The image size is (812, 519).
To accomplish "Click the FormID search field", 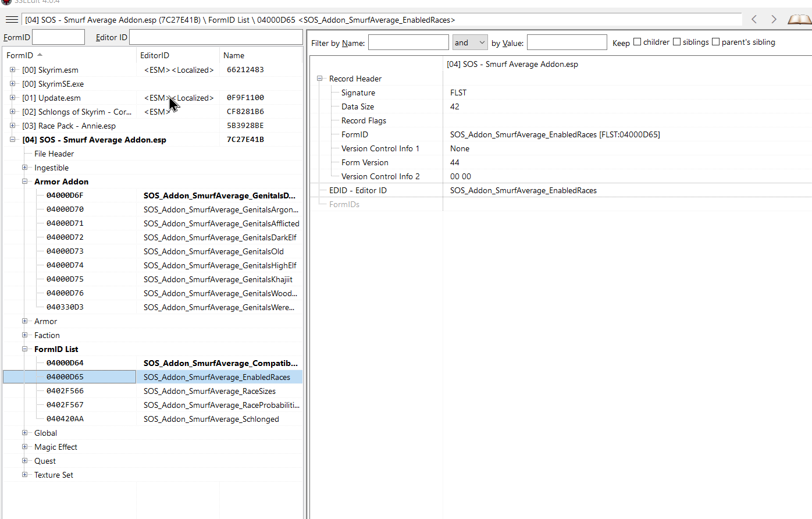I will [x=58, y=37].
